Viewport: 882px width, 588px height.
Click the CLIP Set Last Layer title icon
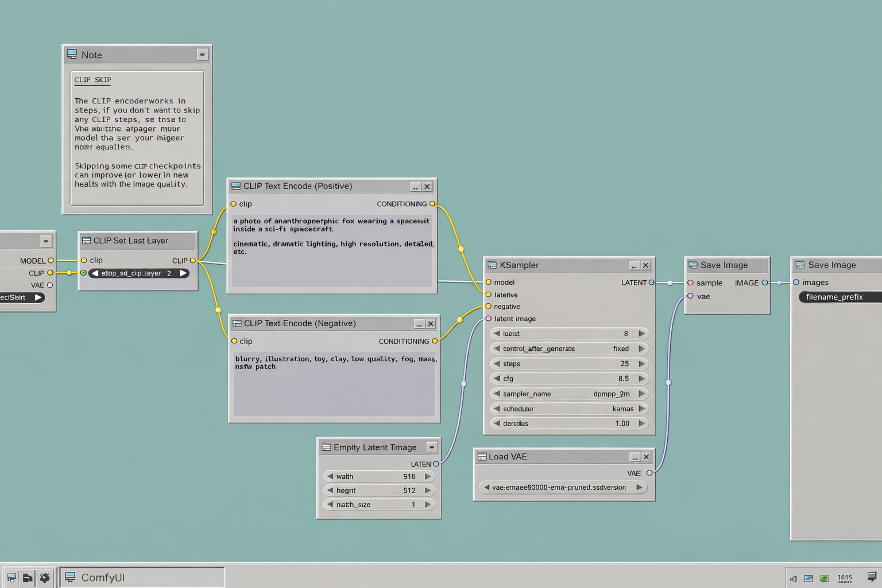pyautogui.click(x=87, y=241)
